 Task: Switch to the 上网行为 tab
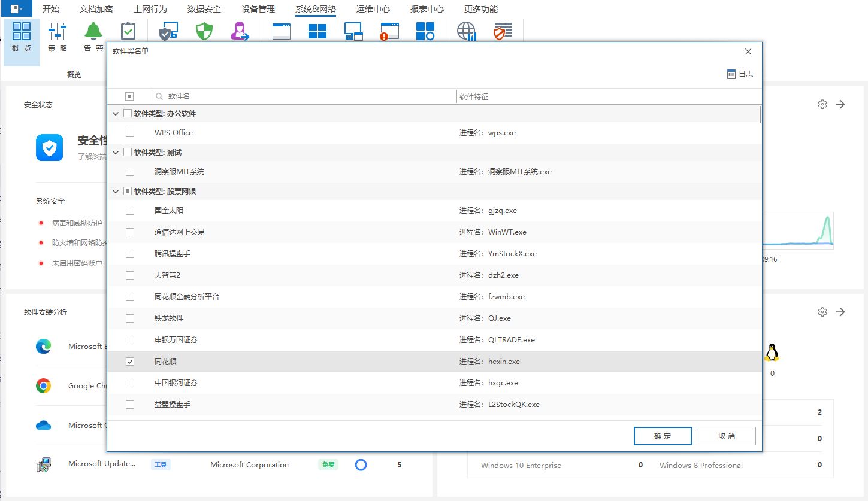(150, 9)
